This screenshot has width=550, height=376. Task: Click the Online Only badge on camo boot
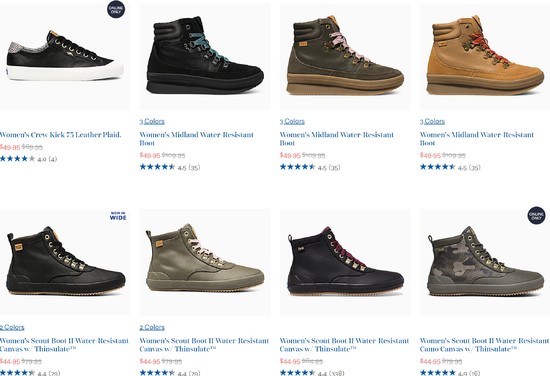(536, 215)
